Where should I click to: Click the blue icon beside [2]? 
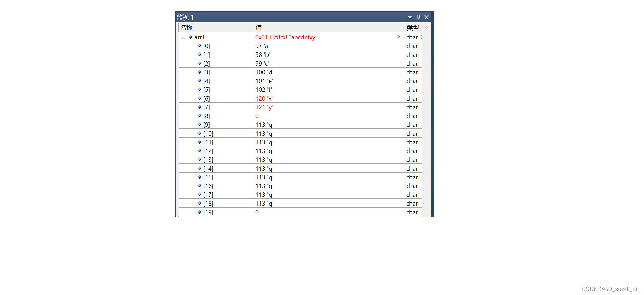coord(200,63)
